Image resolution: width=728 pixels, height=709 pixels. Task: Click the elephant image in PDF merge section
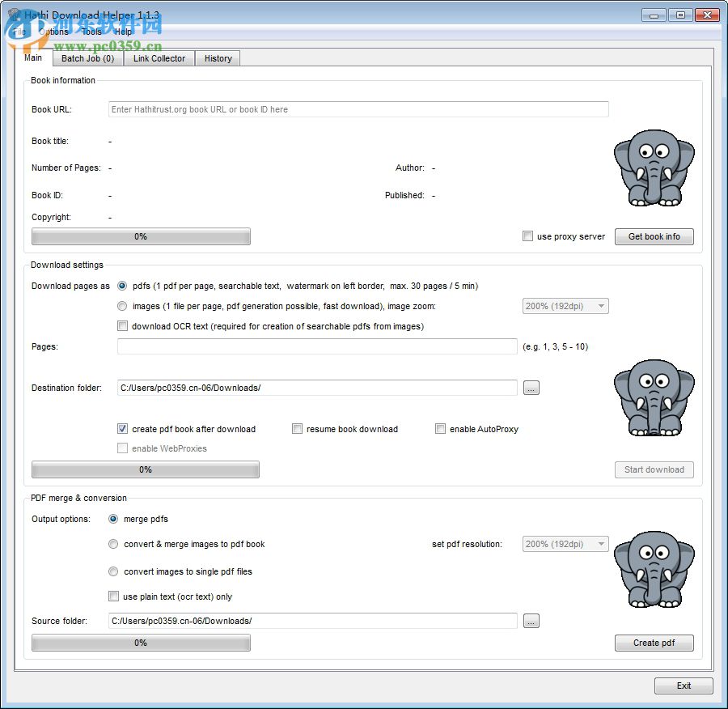tap(654, 569)
